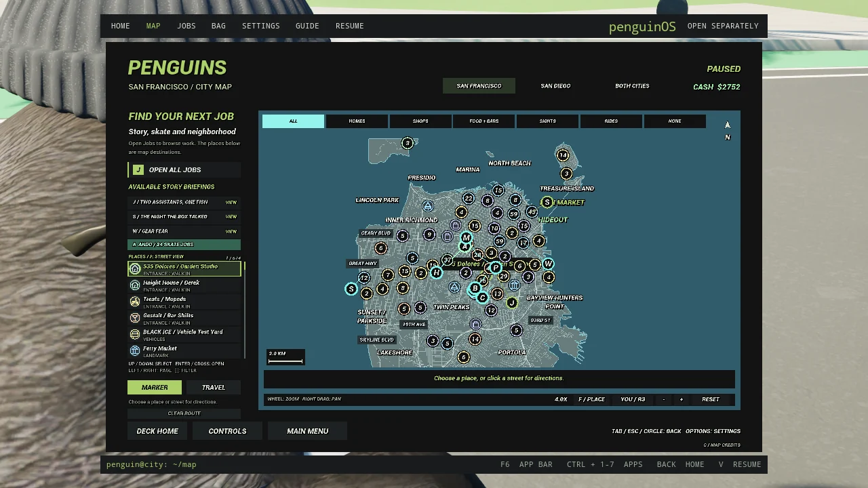Click the map Reset button
The width and height of the screenshot is (868, 488).
[x=711, y=399]
